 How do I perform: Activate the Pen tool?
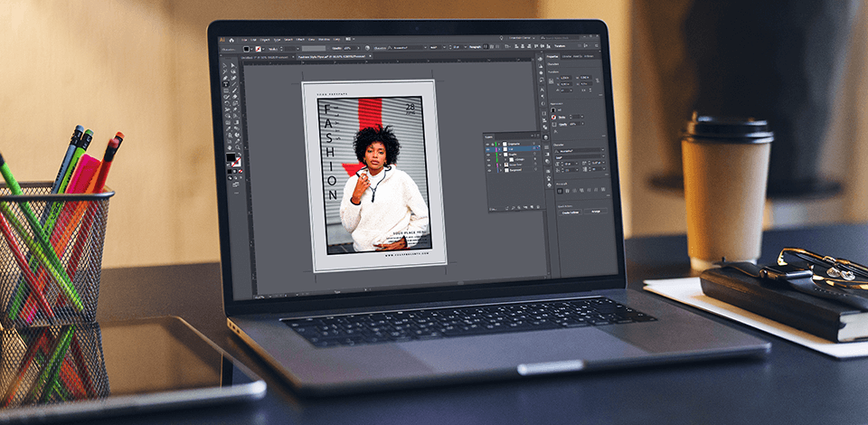pos(225,78)
